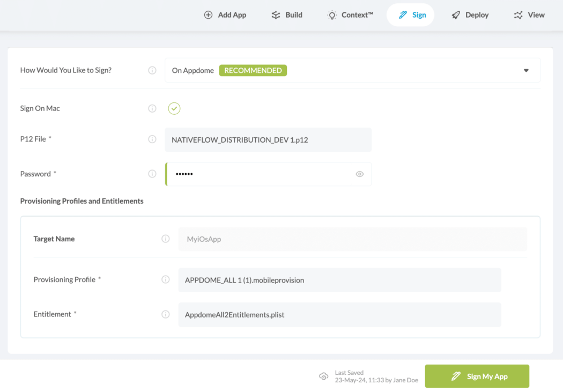563x392 pixels.
Task: Expand the signing method dropdown arrow
Action: (x=526, y=70)
